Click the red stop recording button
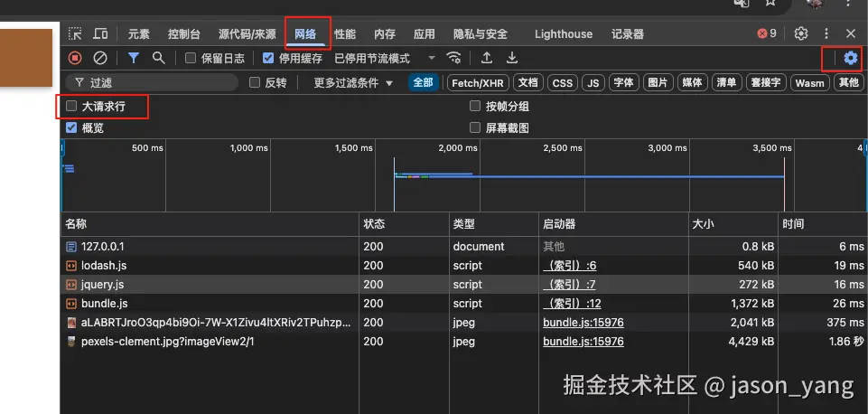The width and height of the screenshot is (868, 414). tap(75, 58)
